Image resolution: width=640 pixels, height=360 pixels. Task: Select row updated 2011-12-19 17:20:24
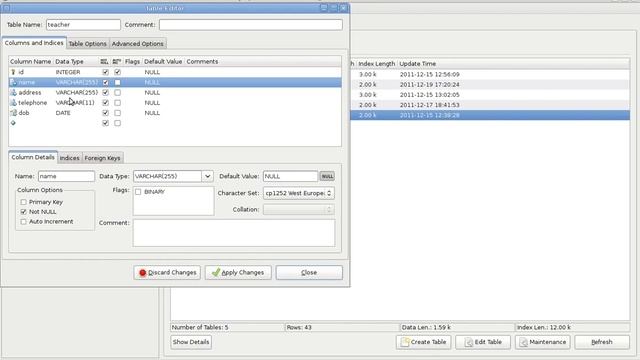point(490,84)
